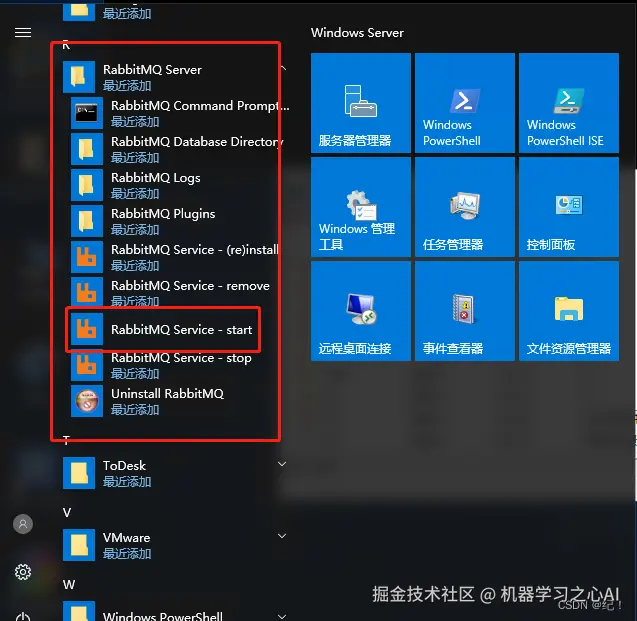Launch the Windows PowerShell ISE tile
Viewport: 637px width, 621px height.
click(x=569, y=103)
